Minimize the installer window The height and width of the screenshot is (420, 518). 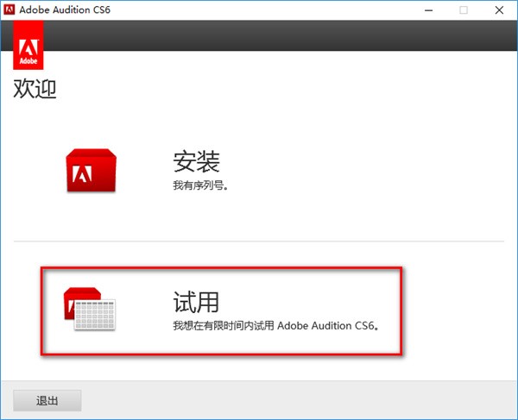[428, 10]
